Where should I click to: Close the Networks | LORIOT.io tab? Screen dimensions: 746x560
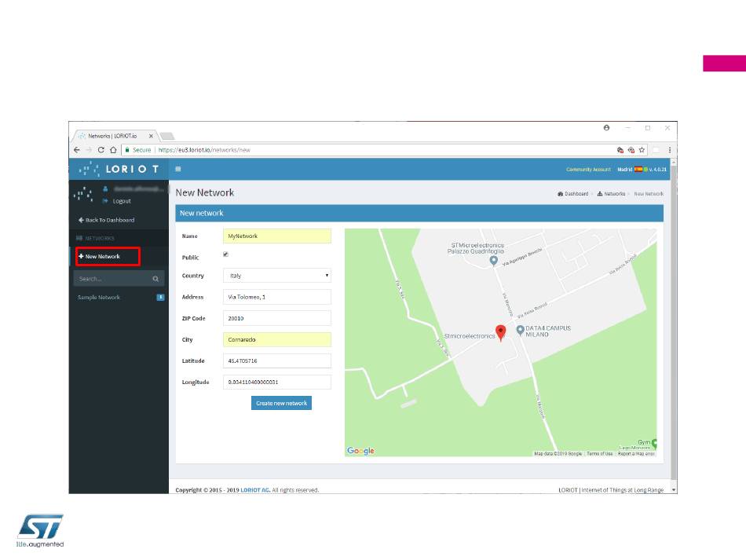(x=151, y=136)
